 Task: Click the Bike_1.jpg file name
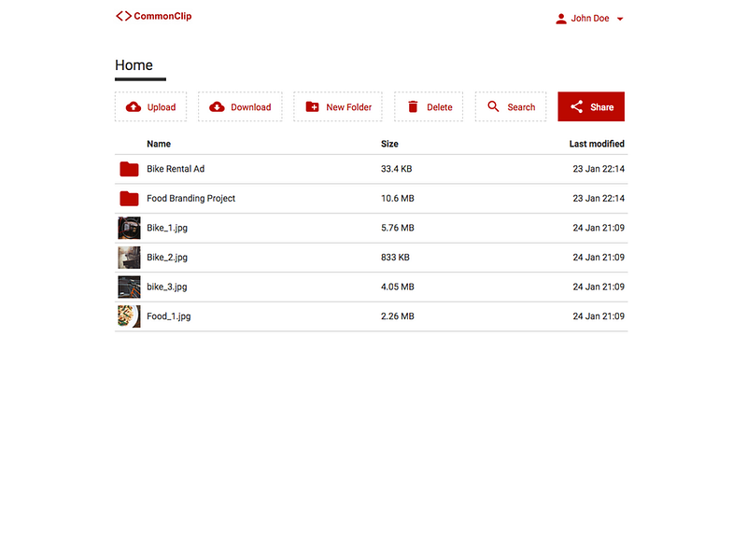(167, 228)
